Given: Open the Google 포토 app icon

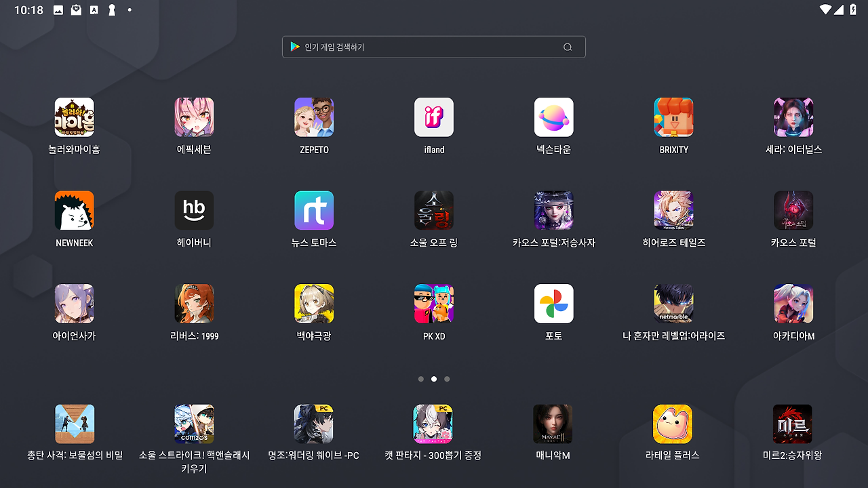Looking at the screenshot, I should click(554, 304).
